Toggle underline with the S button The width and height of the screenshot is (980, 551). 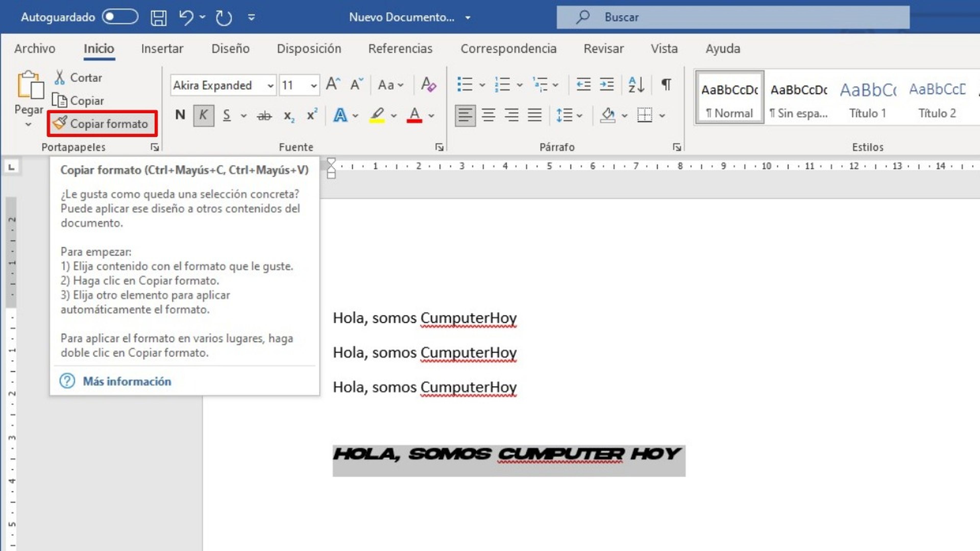coord(227,115)
